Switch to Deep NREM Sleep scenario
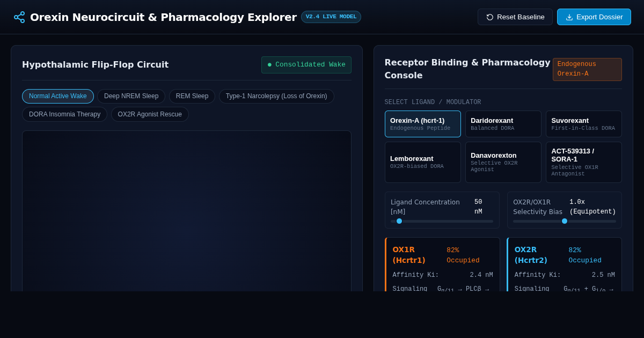This screenshot has width=644, height=338. [131, 96]
